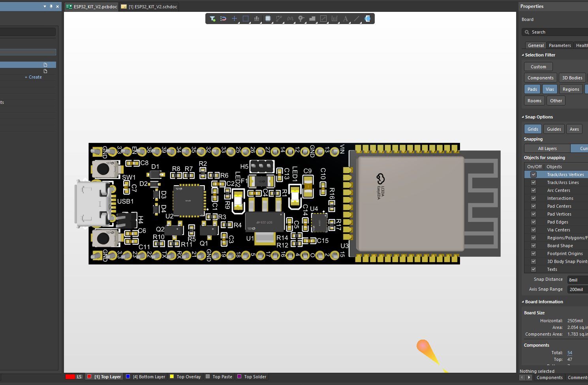Toggle the Vias selection filter

tap(550, 89)
